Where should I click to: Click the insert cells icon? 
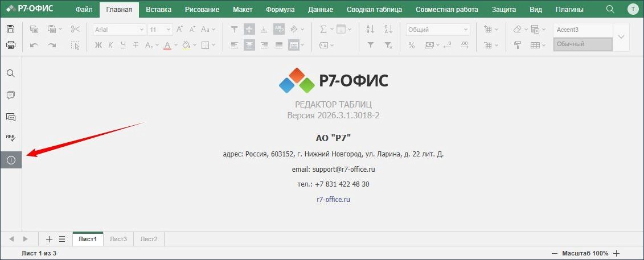488,29
